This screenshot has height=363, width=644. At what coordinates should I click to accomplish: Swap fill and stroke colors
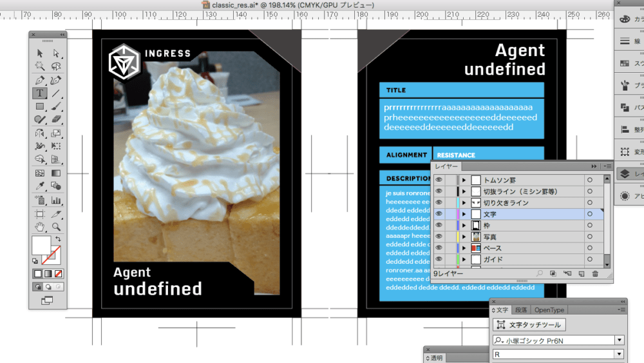59,239
